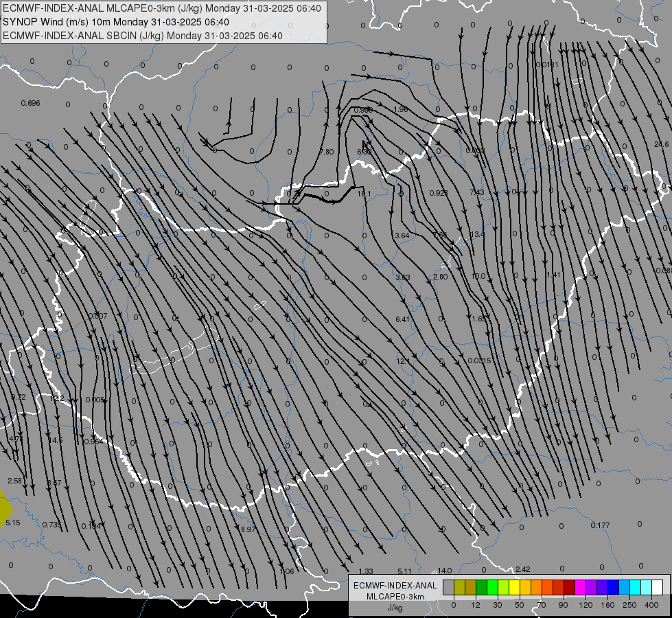Click the 8.97 grid value
Image resolution: width=672 pixels, height=618 pixels.
pyautogui.click(x=248, y=529)
